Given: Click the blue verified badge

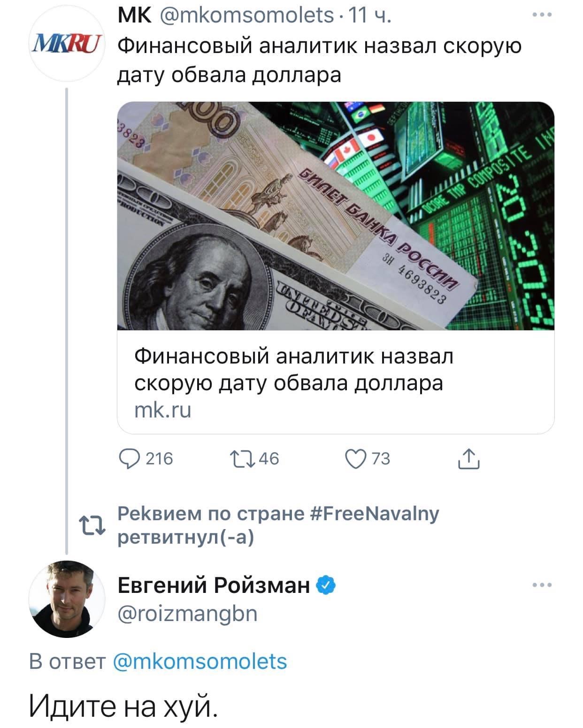Looking at the screenshot, I should pyautogui.click(x=326, y=585).
